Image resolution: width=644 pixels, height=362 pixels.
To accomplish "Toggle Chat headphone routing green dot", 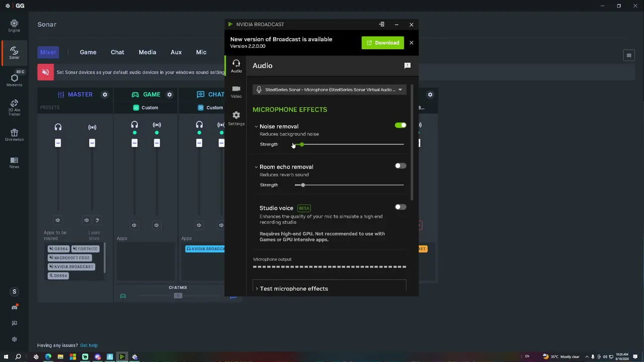I will click(199, 133).
